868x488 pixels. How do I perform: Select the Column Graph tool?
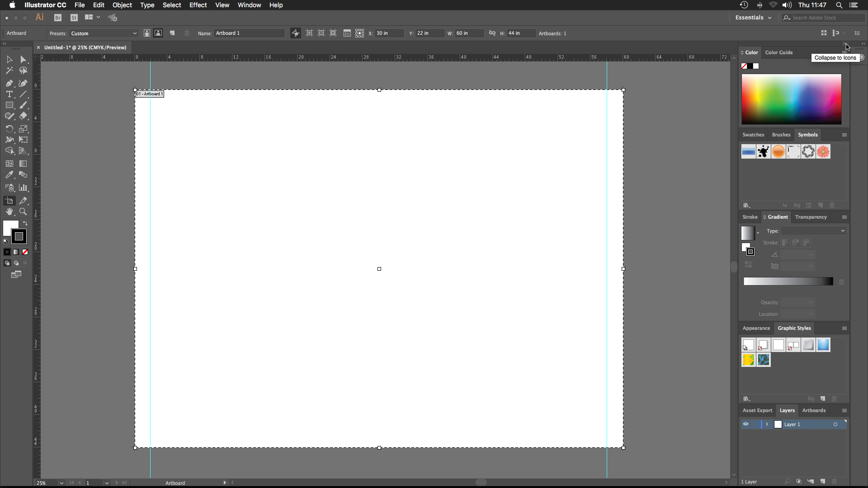(23, 188)
